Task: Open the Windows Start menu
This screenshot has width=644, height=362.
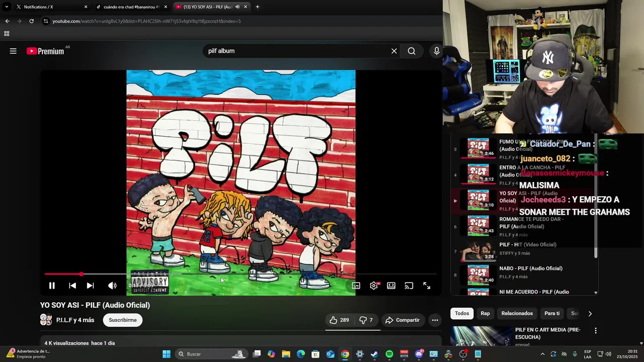Action: pyautogui.click(x=167, y=354)
